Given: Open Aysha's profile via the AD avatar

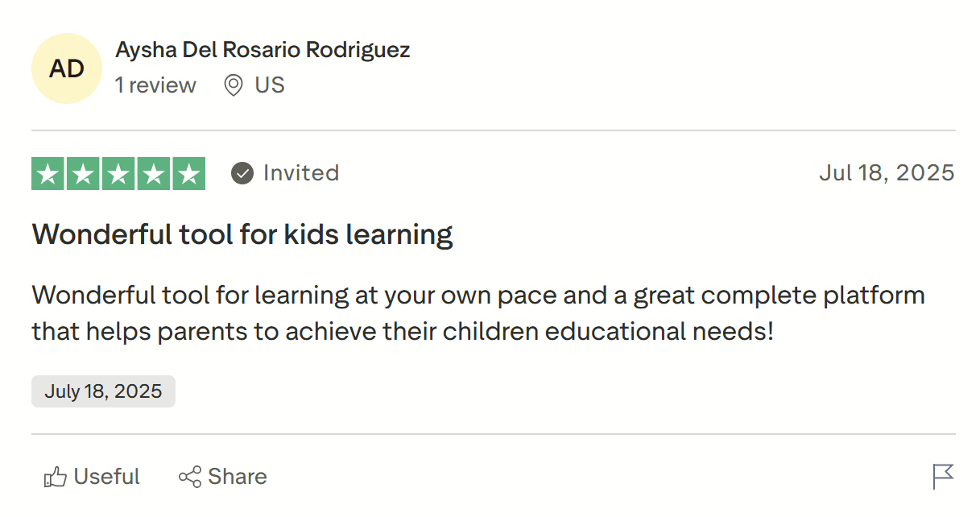Looking at the screenshot, I should coord(67,68).
